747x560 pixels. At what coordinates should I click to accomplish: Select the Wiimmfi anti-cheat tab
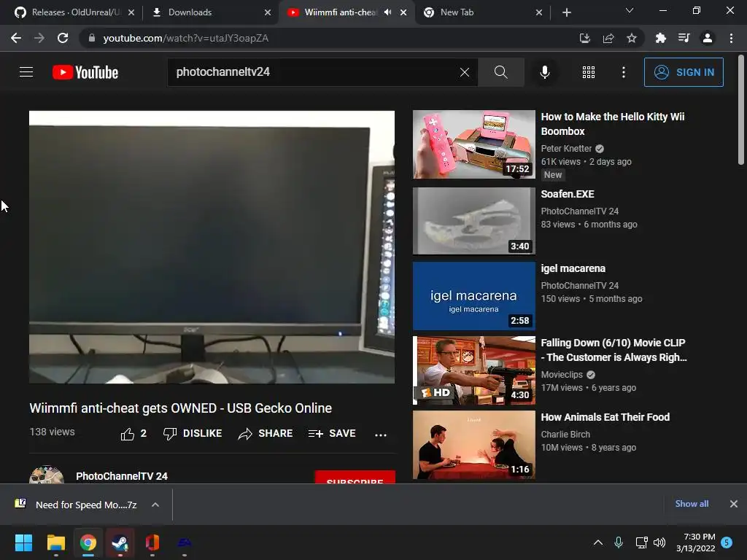pyautogui.click(x=345, y=12)
